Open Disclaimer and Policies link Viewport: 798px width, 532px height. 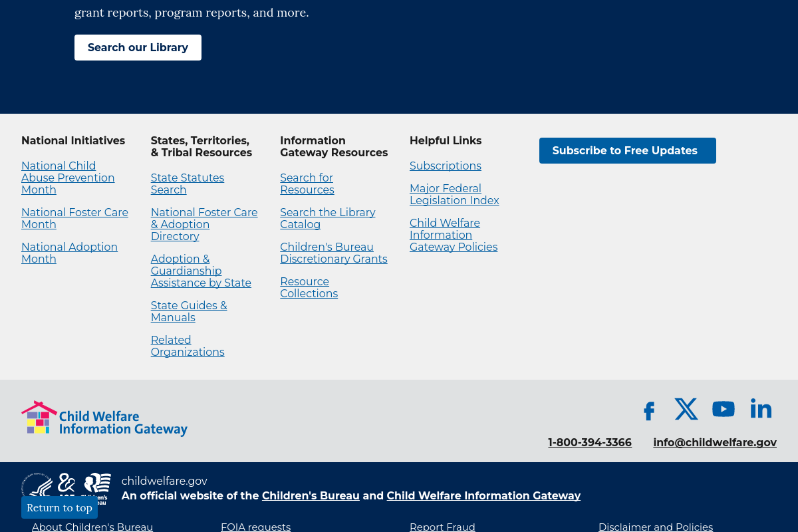coord(656,527)
